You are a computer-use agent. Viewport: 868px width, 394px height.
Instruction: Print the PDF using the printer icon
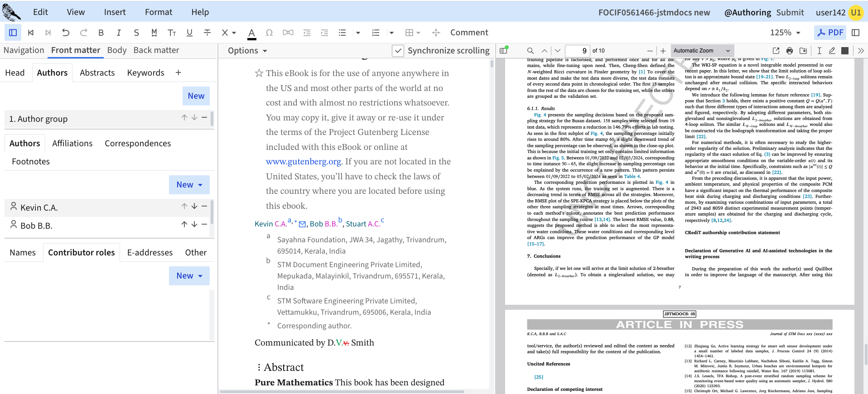click(790, 51)
